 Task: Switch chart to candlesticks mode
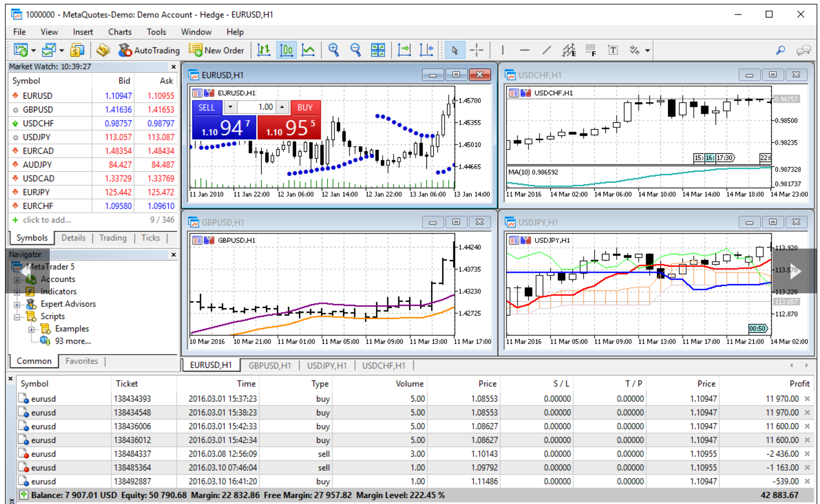tap(286, 50)
